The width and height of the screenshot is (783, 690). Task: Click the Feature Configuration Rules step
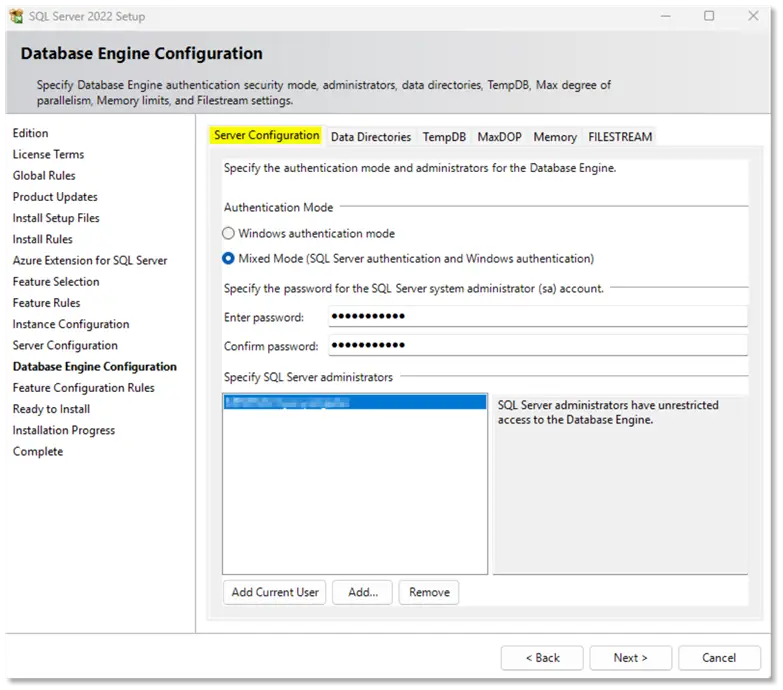click(83, 388)
